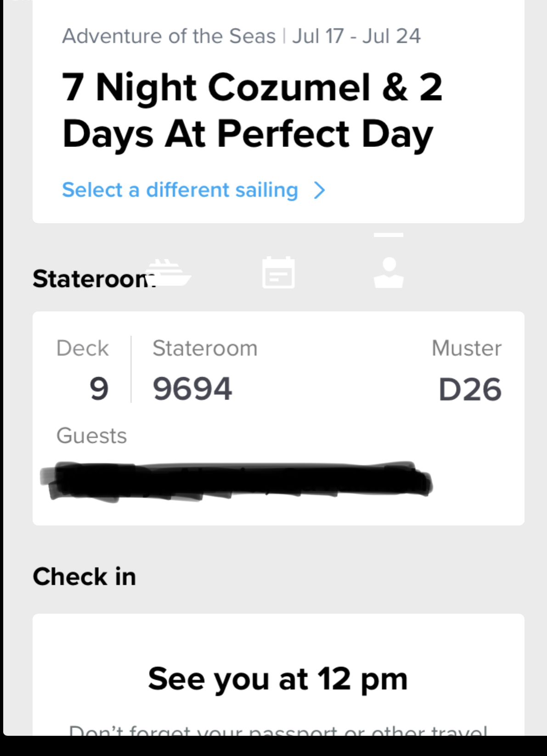
Task: Click the Muster label
Action: pyautogui.click(x=467, y=348)
